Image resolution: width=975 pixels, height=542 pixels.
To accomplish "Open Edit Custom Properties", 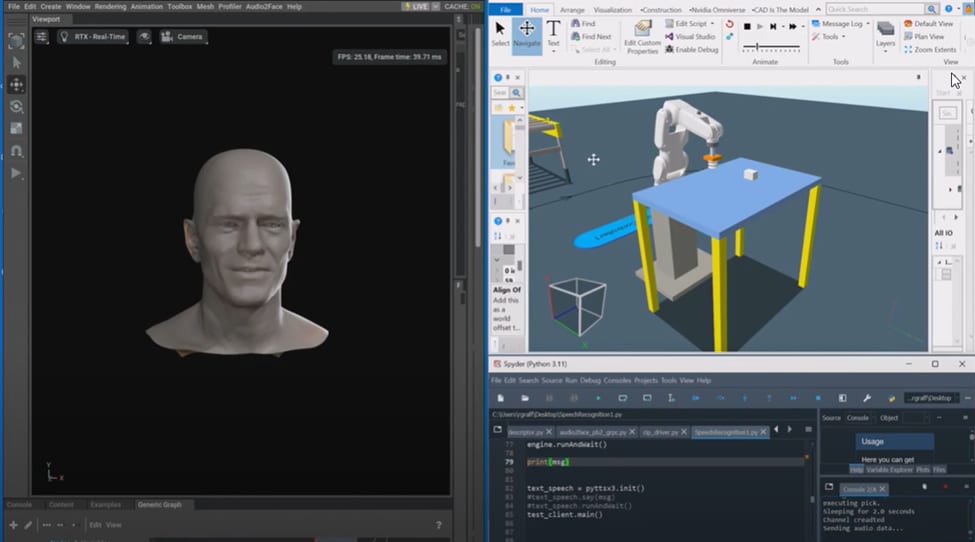I will pyautogui.click(x=642, y=37).
